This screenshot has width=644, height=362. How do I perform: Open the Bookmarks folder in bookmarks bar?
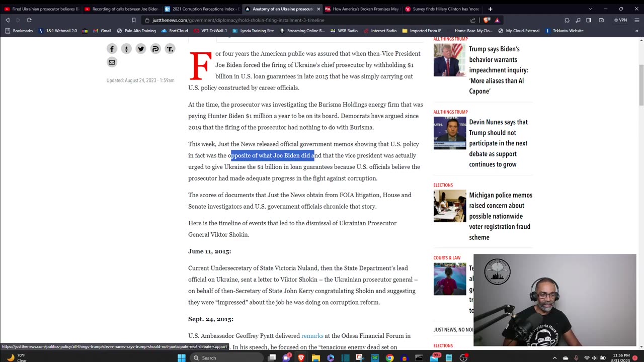click(20, 31)
